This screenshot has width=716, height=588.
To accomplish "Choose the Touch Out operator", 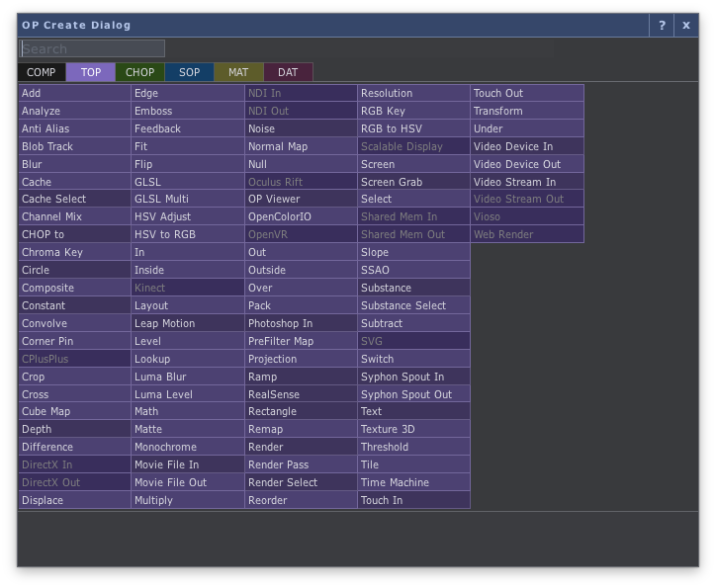I will tap(527, 93).
